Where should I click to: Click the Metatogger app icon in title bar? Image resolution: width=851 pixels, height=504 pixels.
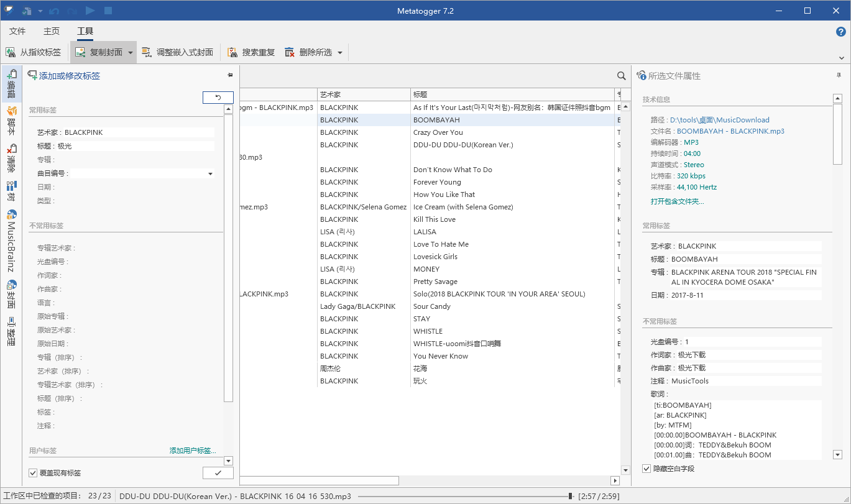[x=9, y=11]
